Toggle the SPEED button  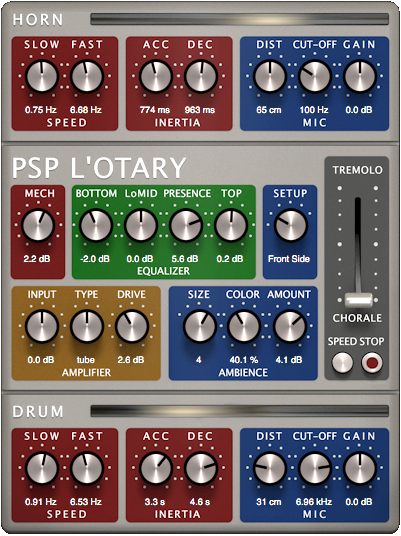(342, 363)
